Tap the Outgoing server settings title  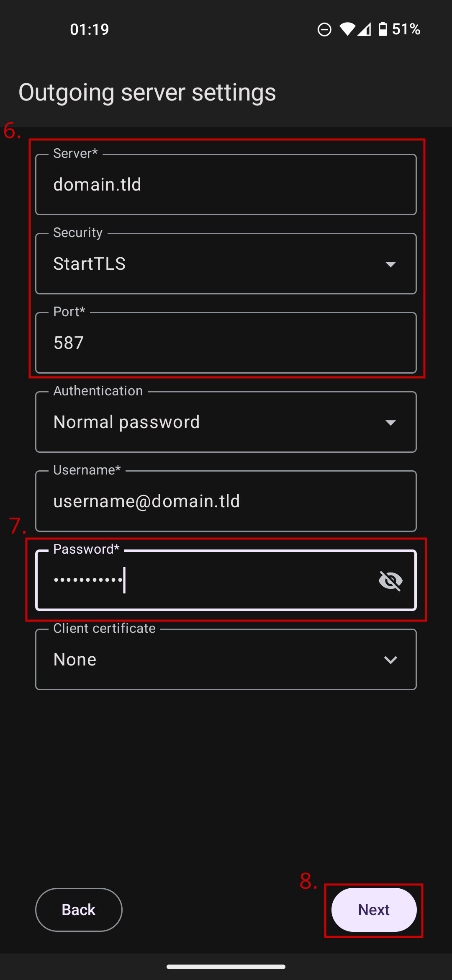point(147,93)
